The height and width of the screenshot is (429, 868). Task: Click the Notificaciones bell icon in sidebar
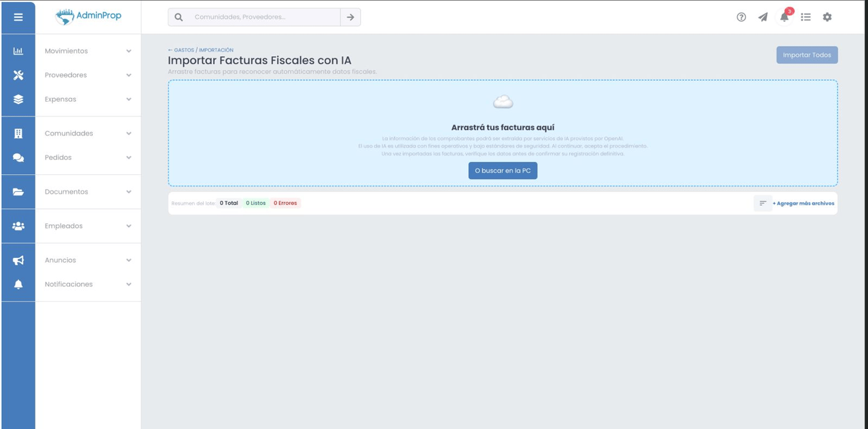18,284
